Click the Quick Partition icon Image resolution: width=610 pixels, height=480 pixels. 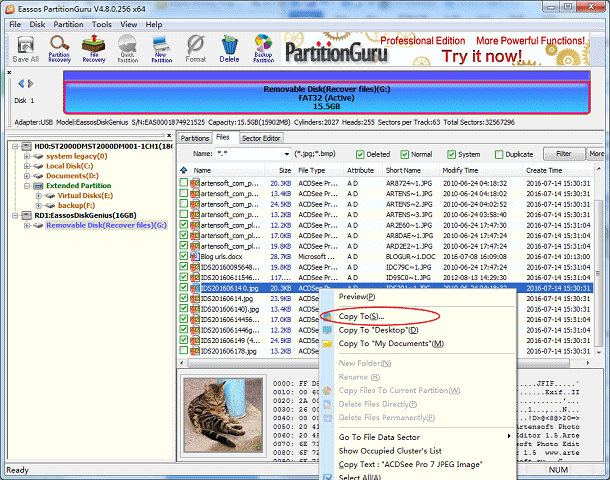point(128,49)
